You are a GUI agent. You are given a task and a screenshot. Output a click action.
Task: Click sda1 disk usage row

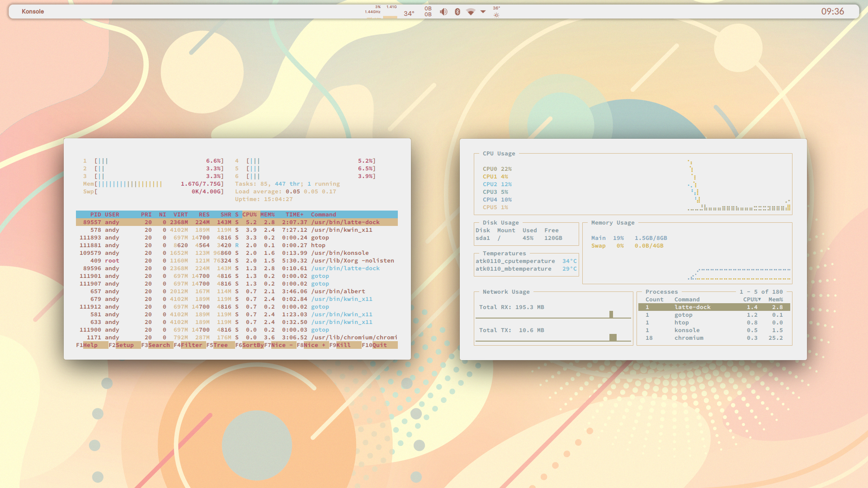point(519,238)
